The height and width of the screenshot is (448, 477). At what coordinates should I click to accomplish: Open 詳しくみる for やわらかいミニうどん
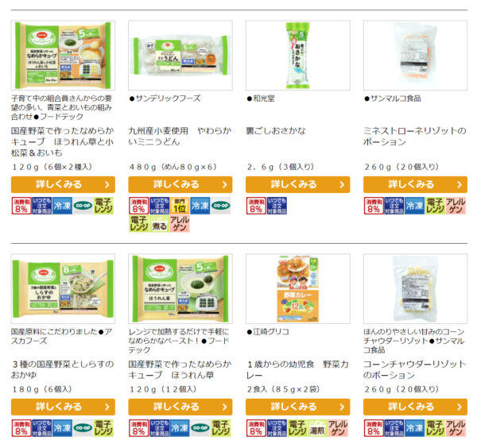[180, 184]
